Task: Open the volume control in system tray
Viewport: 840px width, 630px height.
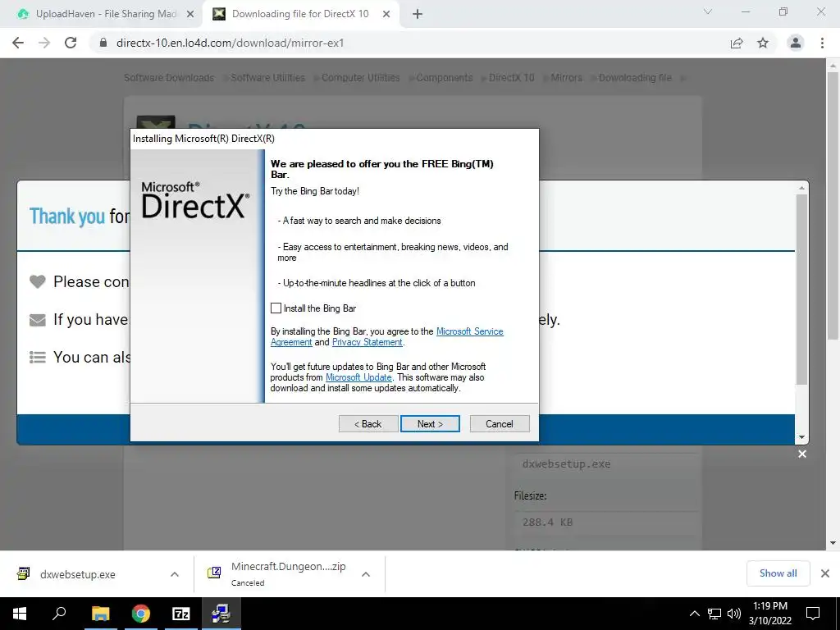Action: tap(734, 614)
